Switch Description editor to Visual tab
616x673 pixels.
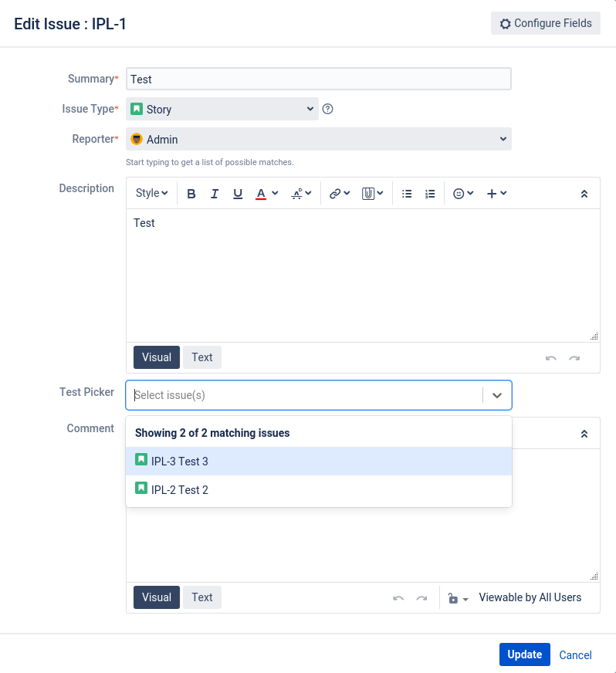click(157, 357)
